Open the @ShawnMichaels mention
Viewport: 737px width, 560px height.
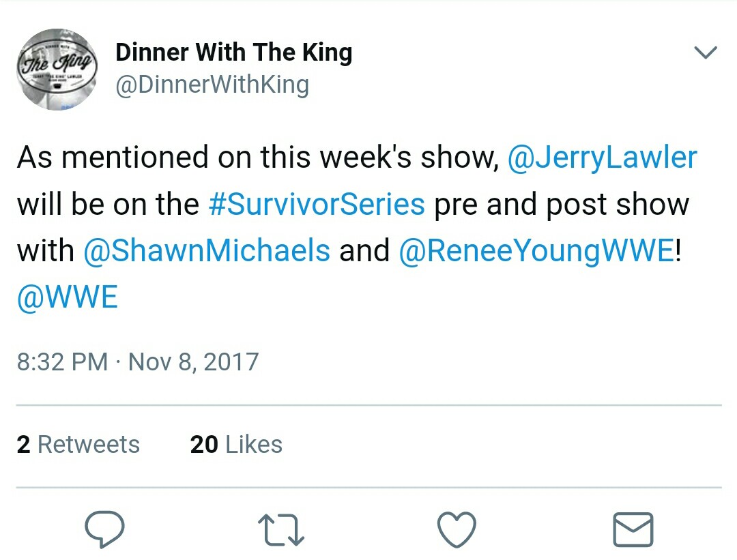206,250
